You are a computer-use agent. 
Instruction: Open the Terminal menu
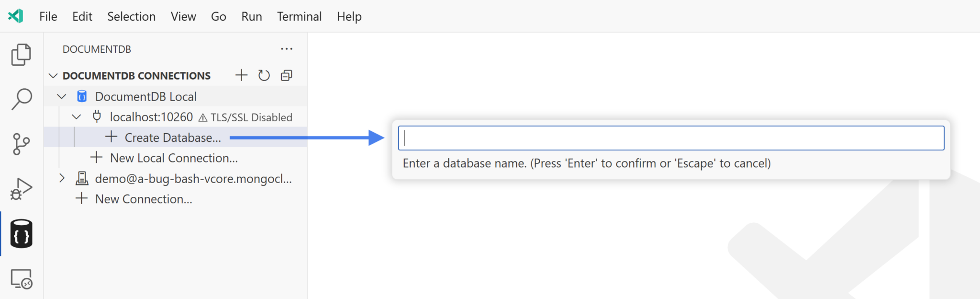(x=299, y=16)
